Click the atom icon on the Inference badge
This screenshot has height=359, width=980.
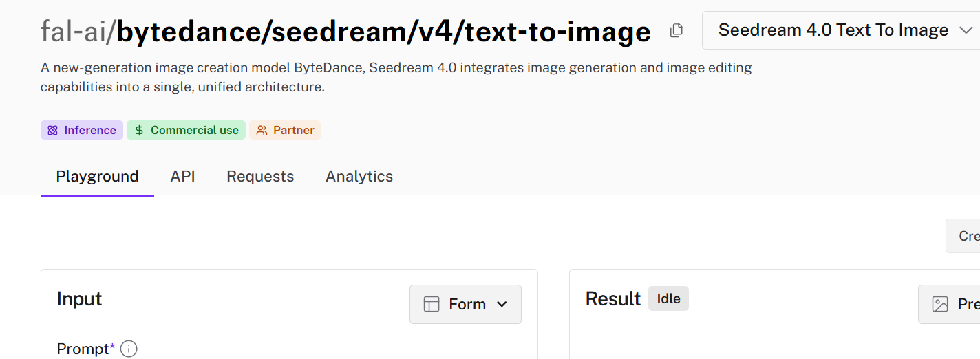pos(52,130)
